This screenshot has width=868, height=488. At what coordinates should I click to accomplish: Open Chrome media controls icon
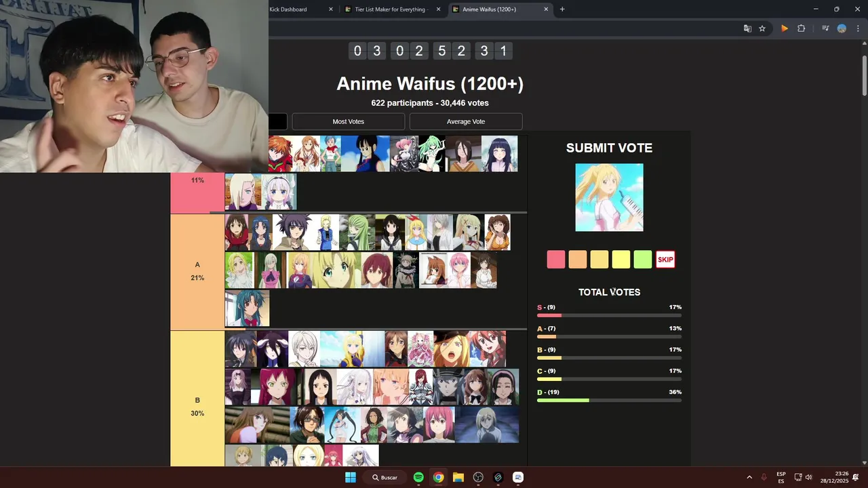click(x=825, y=28)
